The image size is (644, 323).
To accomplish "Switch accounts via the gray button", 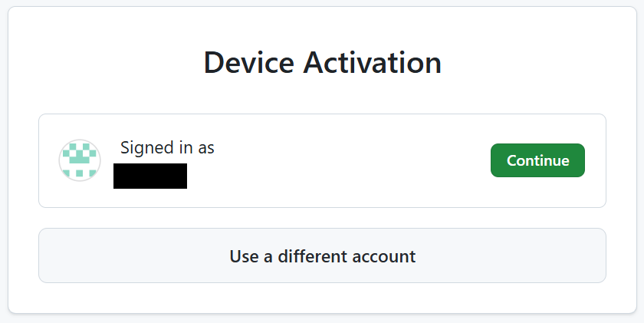I will 322,255.
